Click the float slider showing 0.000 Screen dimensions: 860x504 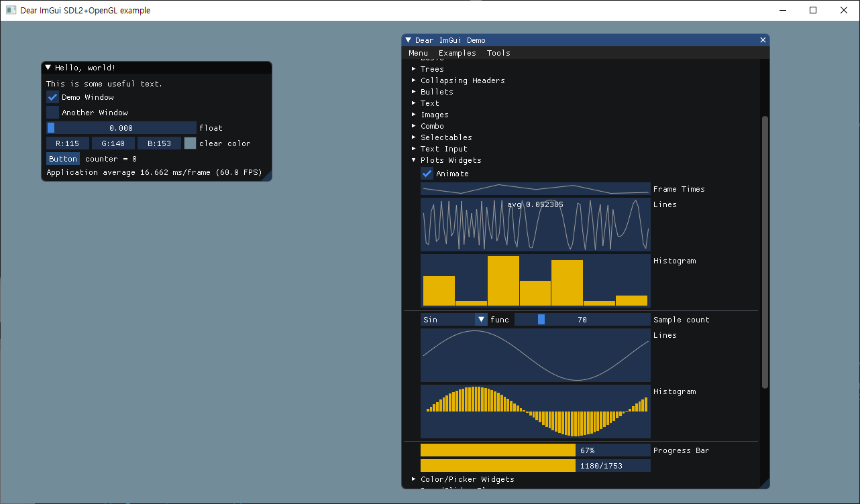click(121, 128)
